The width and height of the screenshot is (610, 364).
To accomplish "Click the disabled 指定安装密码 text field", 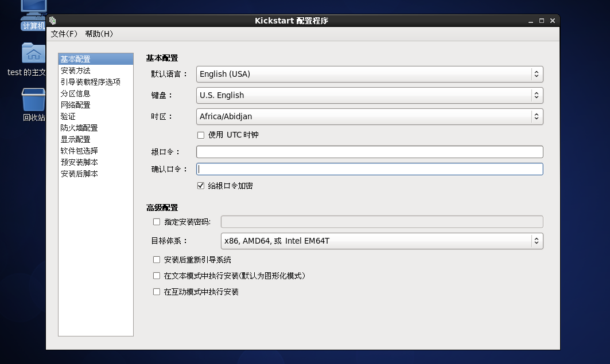I will [382, 222].
